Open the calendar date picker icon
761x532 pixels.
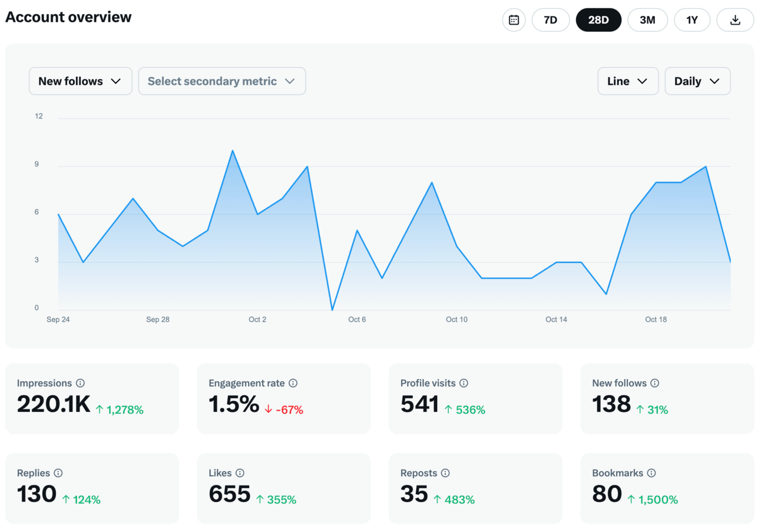514,20
